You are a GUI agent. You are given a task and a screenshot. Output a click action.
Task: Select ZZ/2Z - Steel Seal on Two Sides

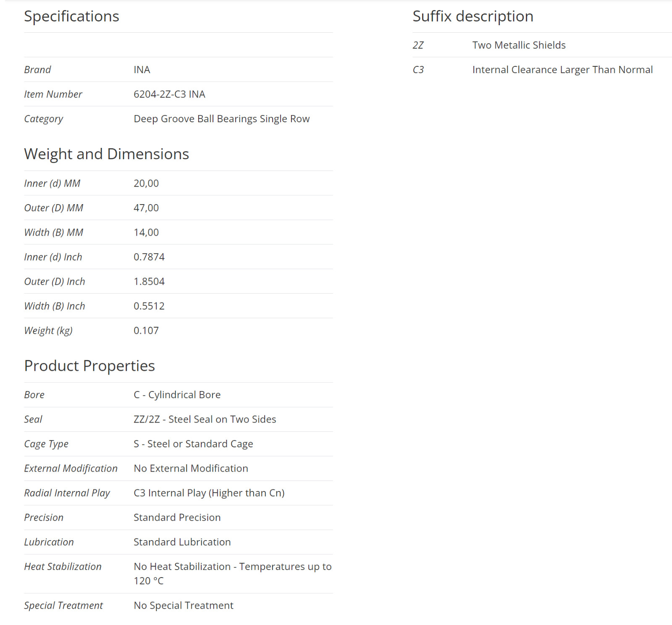tap(205, 419)
